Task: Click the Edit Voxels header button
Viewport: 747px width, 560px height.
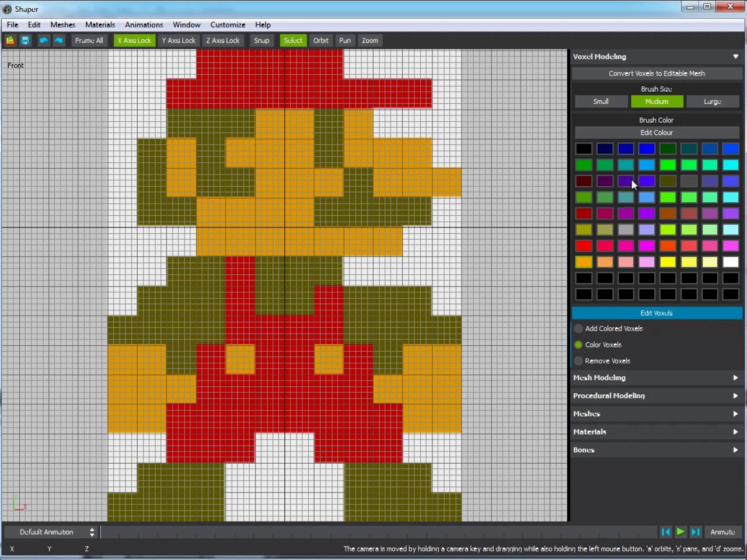Action: 657,313
